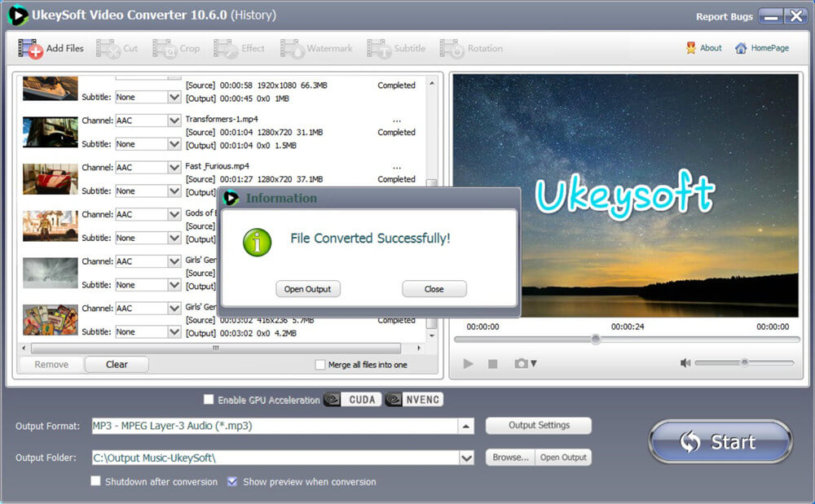Click the Output Folder path field

pos(275,458)
